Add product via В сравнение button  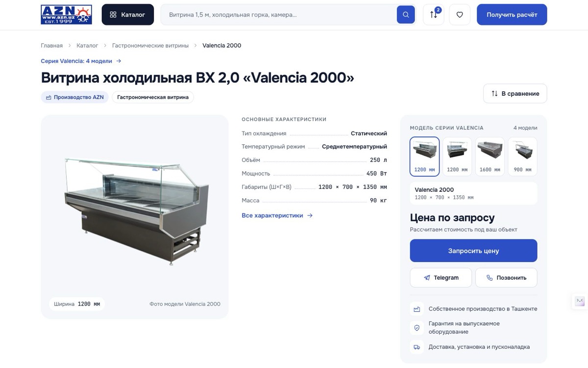[x=515, y=94]
